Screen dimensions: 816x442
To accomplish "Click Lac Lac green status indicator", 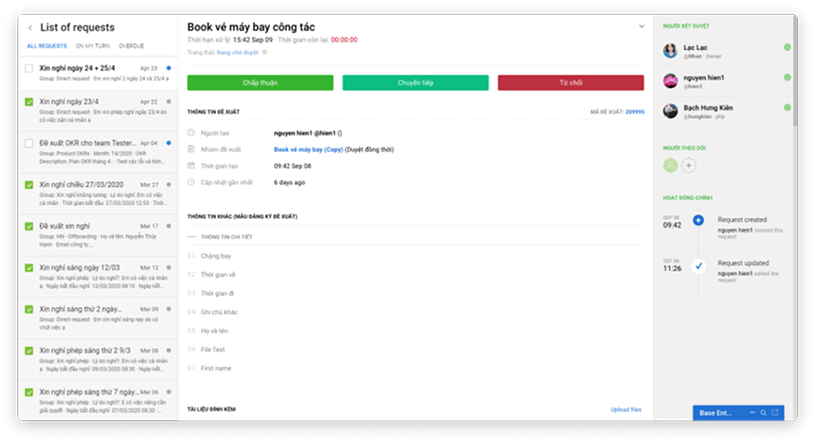I will [787, 47].
